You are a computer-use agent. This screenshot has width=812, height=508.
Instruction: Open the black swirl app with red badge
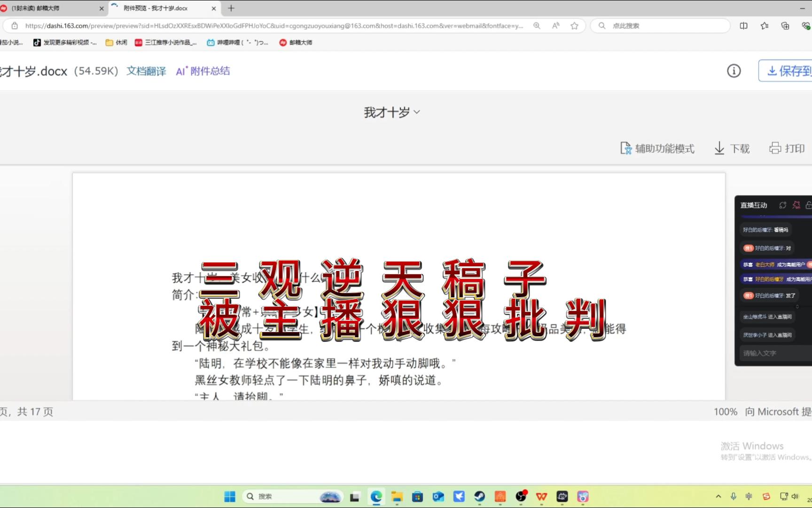point(521,496)
